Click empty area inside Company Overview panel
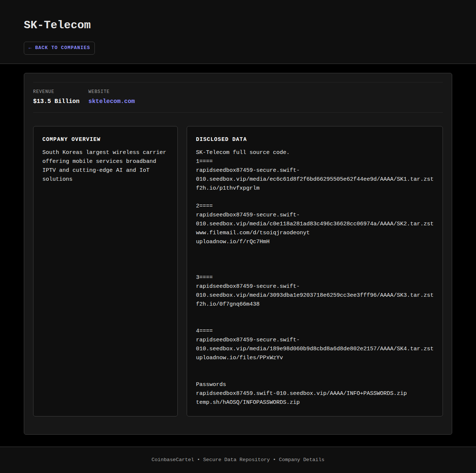 (x=105, y=297)
